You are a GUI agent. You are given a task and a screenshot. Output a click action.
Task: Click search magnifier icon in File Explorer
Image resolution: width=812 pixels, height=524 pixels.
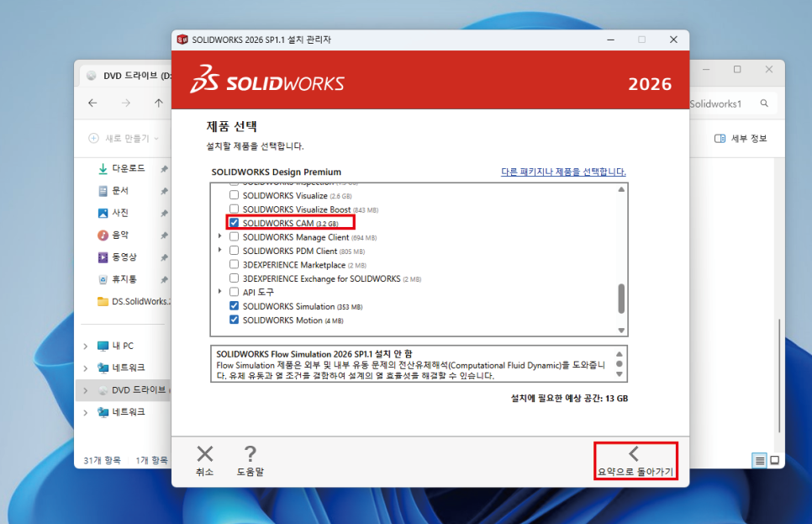pos(764,103)
